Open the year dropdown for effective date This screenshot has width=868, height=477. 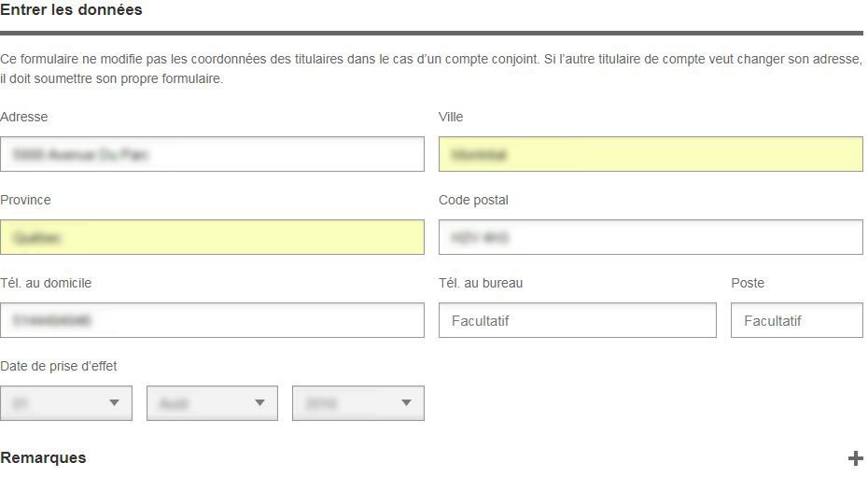pos(358,403)
